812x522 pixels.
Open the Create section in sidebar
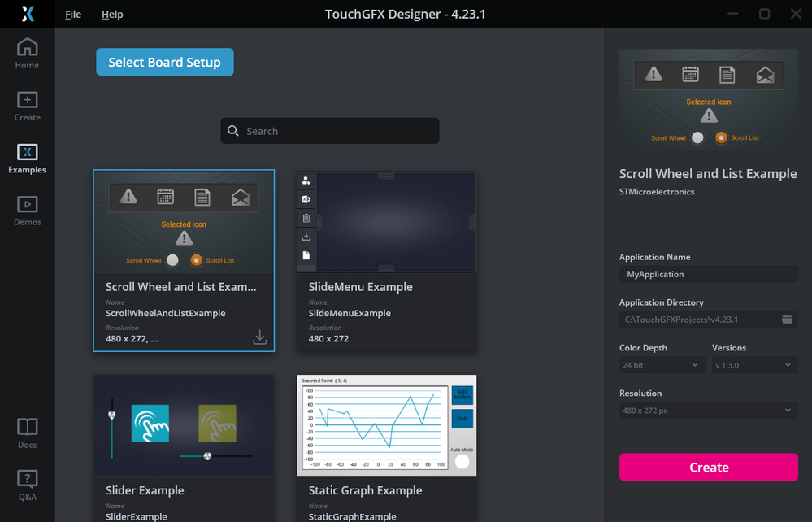point(27,107)
